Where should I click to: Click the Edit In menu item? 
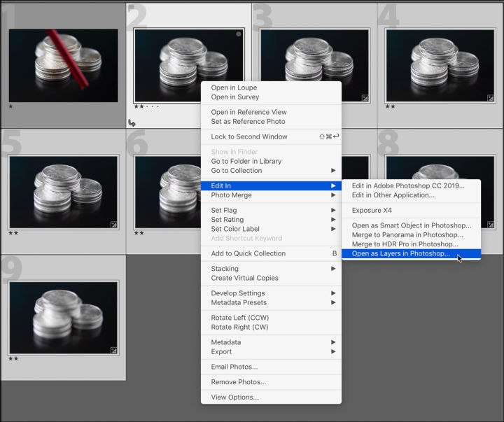271,185
